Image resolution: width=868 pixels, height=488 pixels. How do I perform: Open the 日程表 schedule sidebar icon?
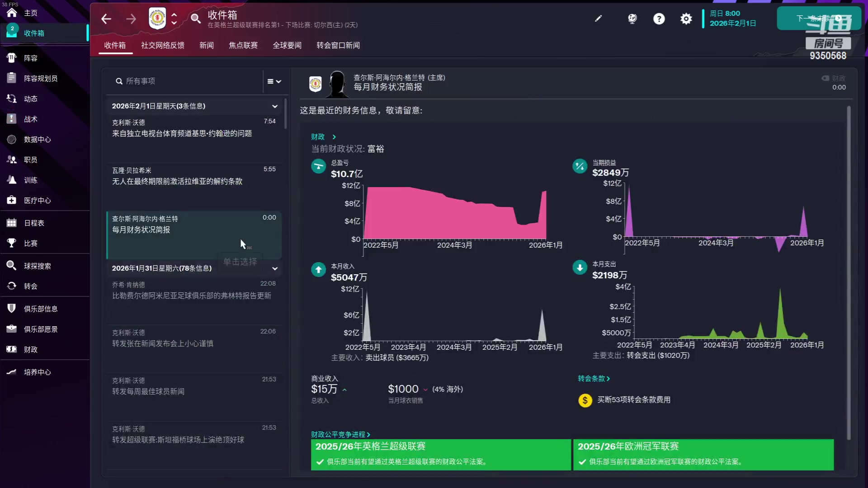[x=12, y=223]
